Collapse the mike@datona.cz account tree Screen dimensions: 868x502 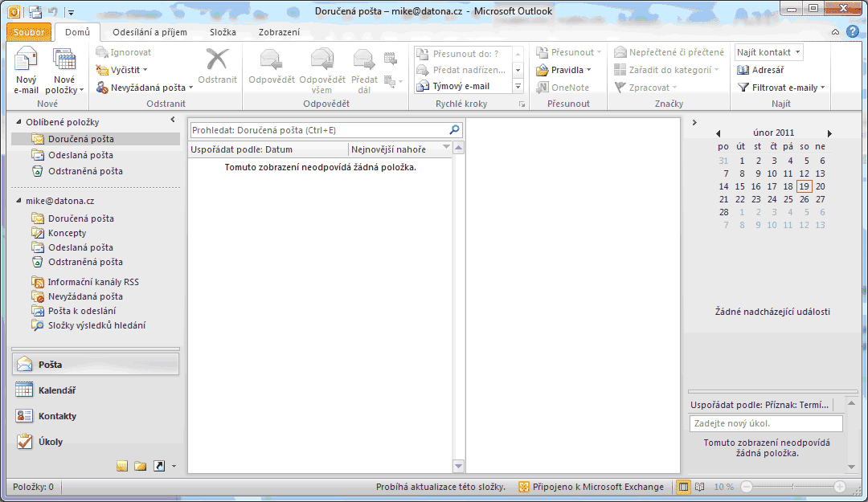(18, 201)
